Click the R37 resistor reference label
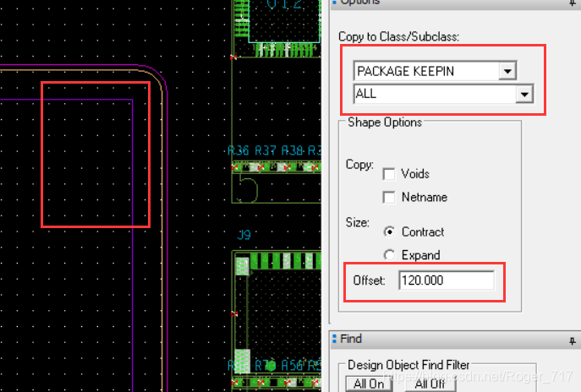Screen dimensions: 581x392 (x=266, y=150)
